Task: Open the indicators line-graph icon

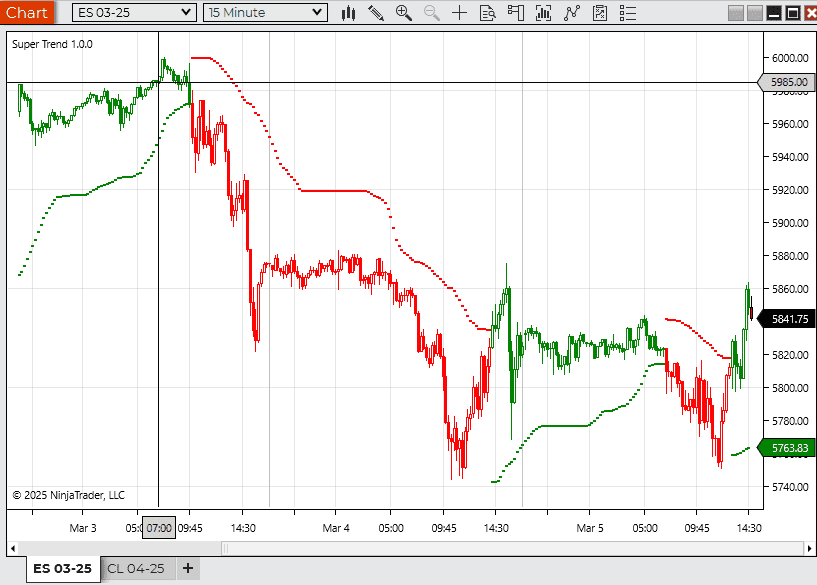Action: [x=572, y=13]
